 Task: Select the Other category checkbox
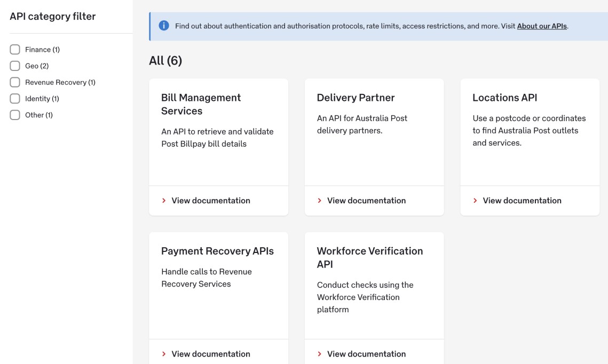pos(15,115)
